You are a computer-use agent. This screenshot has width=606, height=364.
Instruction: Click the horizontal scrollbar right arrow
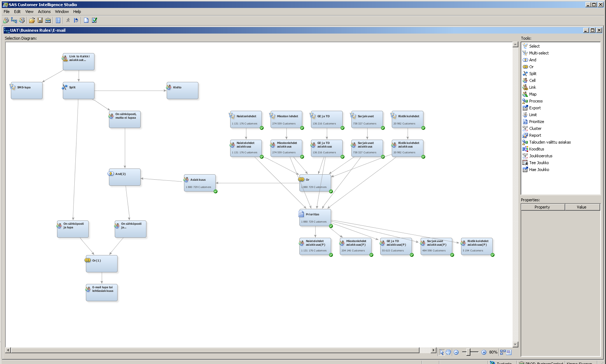click(434, 350)
